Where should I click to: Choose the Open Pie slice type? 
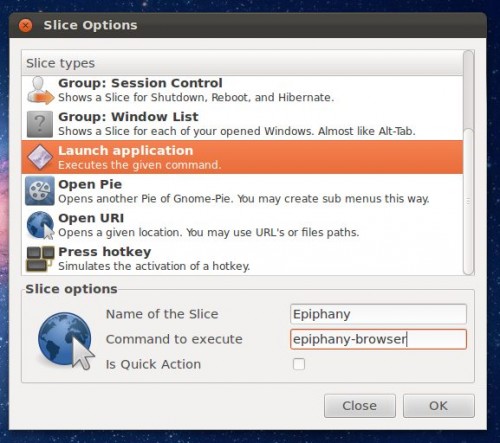tap(242, 191)
